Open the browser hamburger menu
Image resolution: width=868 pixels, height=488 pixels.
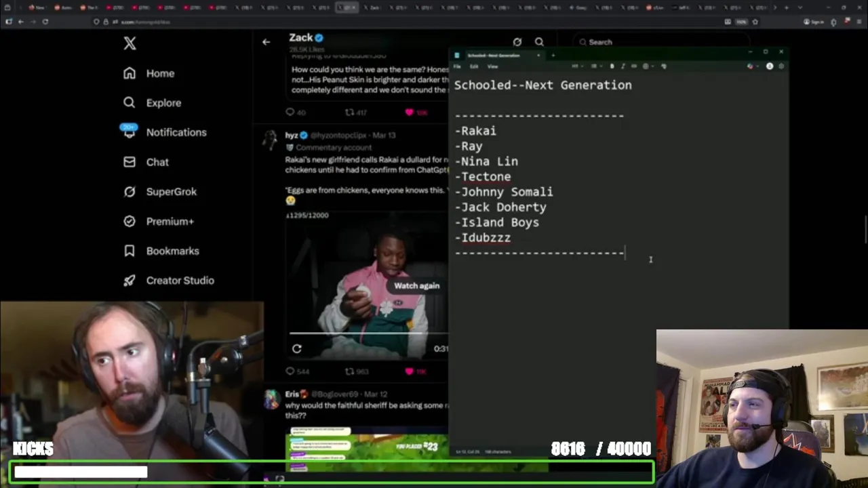[859, 22]
